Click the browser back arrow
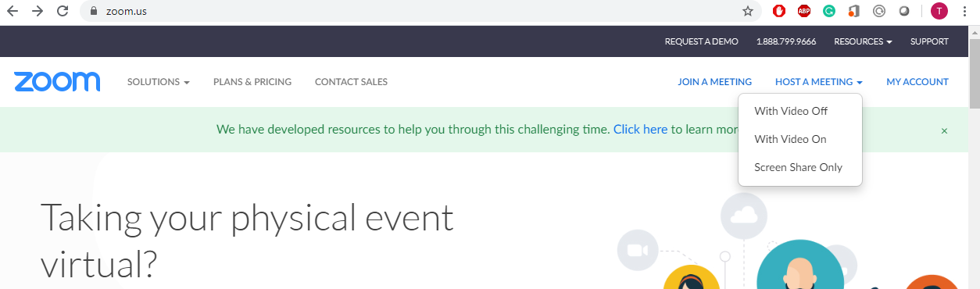This screenshot has height=289, width=980. pyautogui.click(x=13, y=11)
